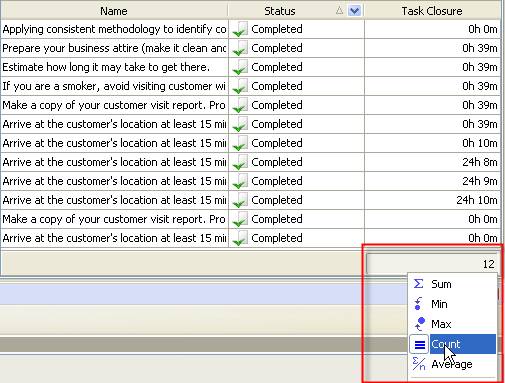Select 'Make a copy' name cell in the 0h 39m row

pos(114,105)
